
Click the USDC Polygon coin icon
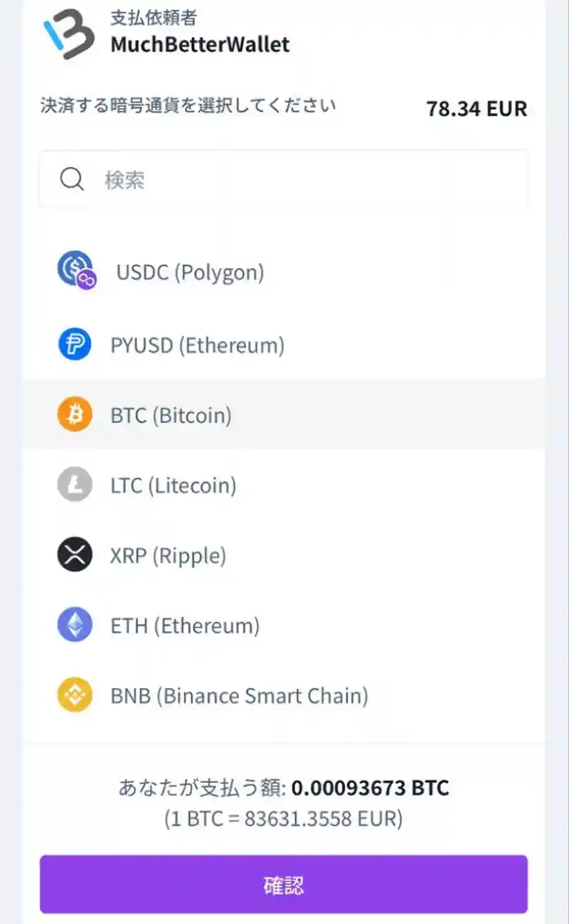[x=75, y=271]
